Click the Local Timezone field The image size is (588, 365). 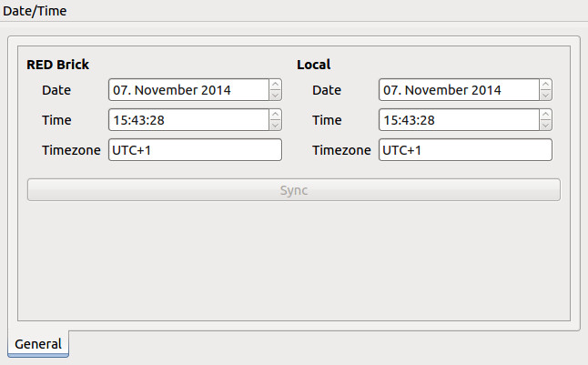point(465,149)
